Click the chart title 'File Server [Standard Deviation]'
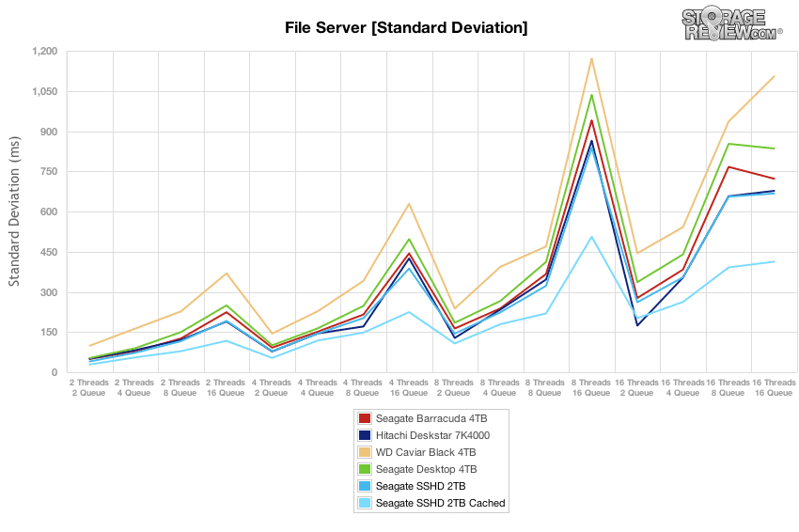The width and height of the screenshot is (799, 532). 406,27
